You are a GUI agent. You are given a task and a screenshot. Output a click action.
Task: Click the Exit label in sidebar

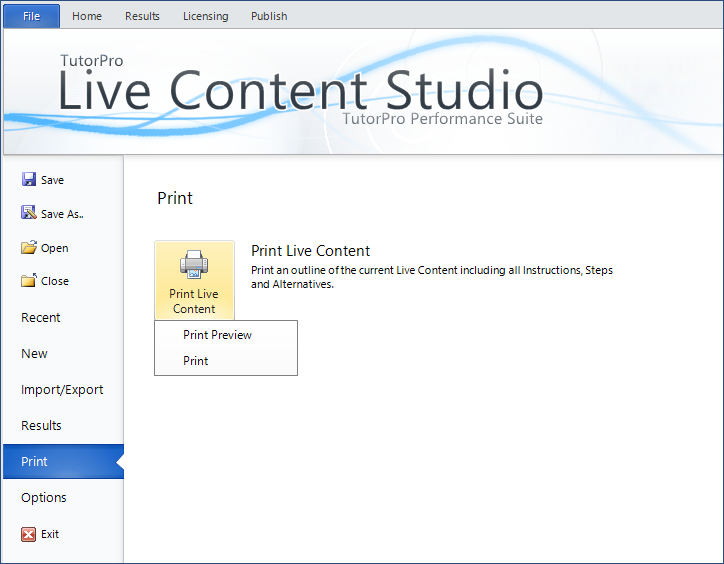(x=50, y=534)
